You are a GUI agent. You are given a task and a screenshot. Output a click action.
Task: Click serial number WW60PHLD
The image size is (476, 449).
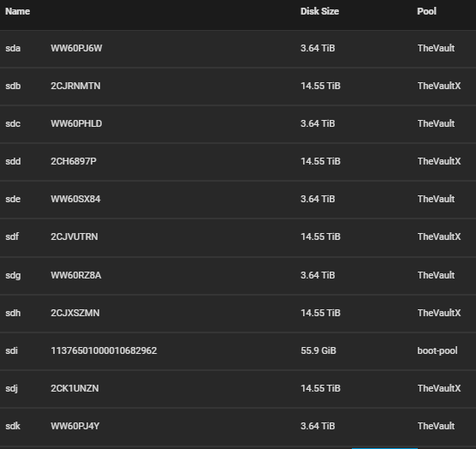click(x=76, y=123)
